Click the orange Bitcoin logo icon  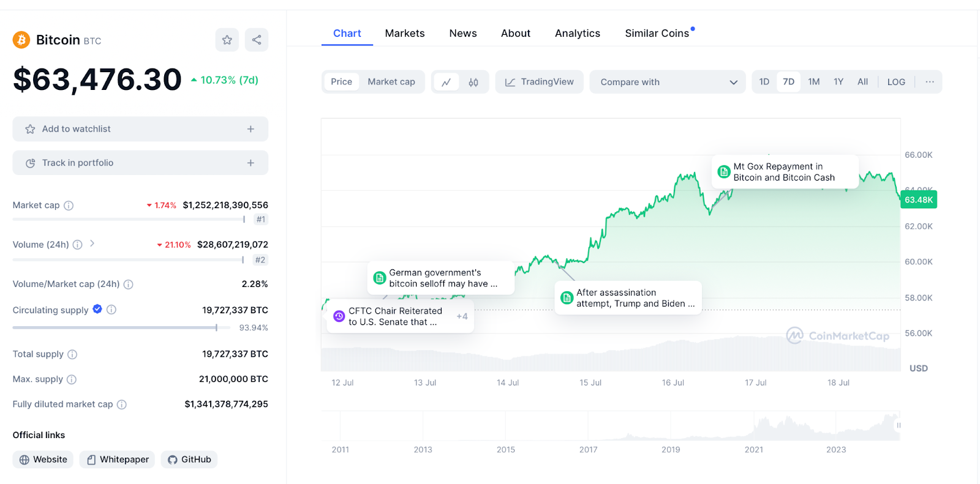(21, 40)
